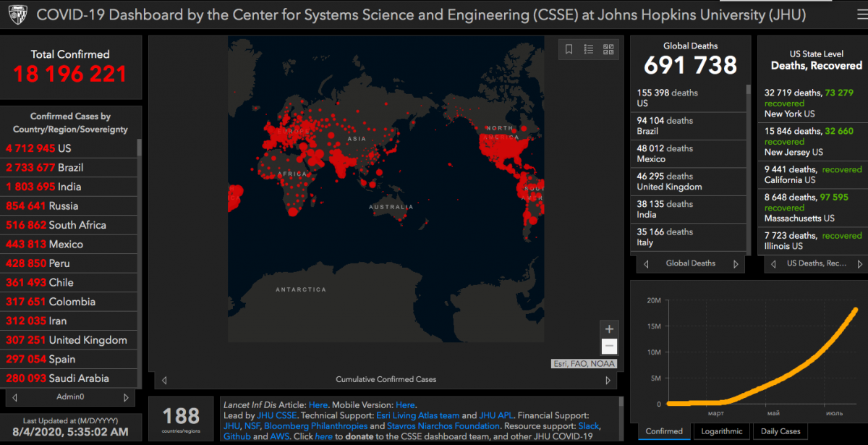Select India with 1 803 695 confirmed cases
Viewport: 868px width, 445px height.
(x=70, y=187)
